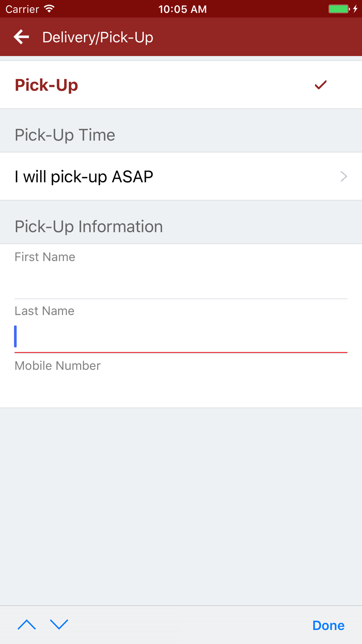Tap the Wi-Fi status icon
Viewport: 362px width, 644px height.
[49, 8]
